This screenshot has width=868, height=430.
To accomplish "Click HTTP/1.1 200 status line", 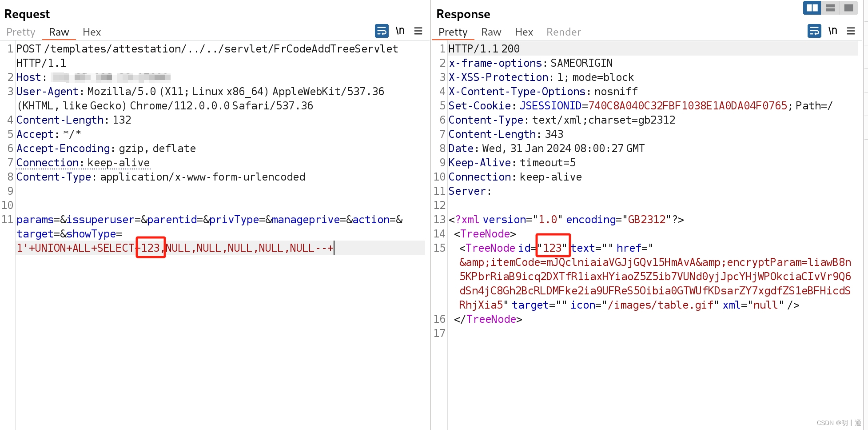I will (x=484, y=49).
